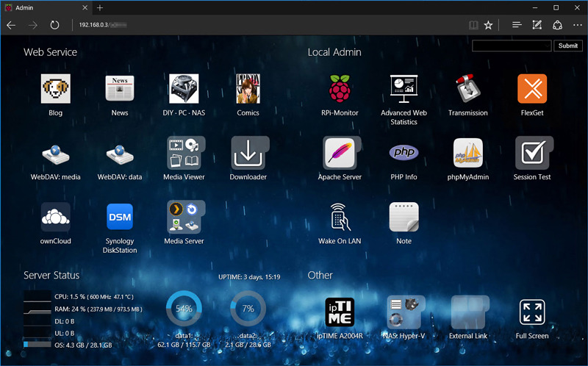Open the Downloader icon
The width and height of the screenshot is (588, 366).
tap(250, 153)
